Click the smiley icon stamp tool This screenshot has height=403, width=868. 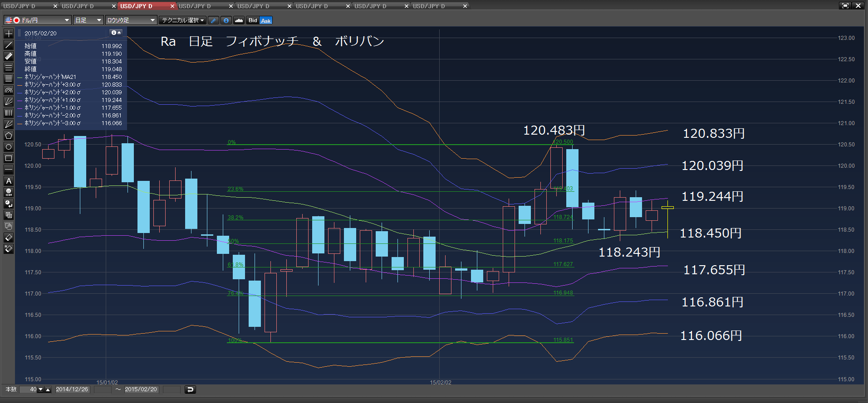(x=9, y=192)
